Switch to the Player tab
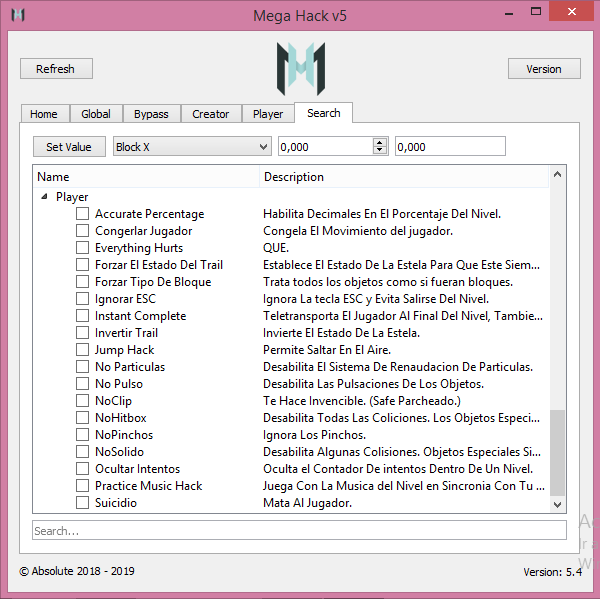 (x=268, y=114)
